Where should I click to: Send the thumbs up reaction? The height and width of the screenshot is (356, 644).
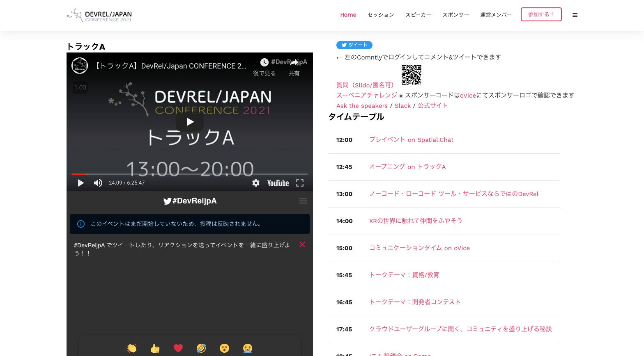[155, 348]
